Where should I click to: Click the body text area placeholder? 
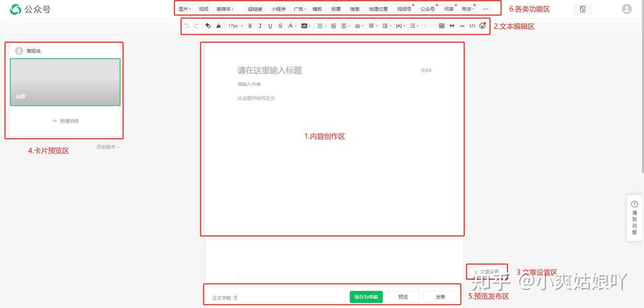[256, 98]
